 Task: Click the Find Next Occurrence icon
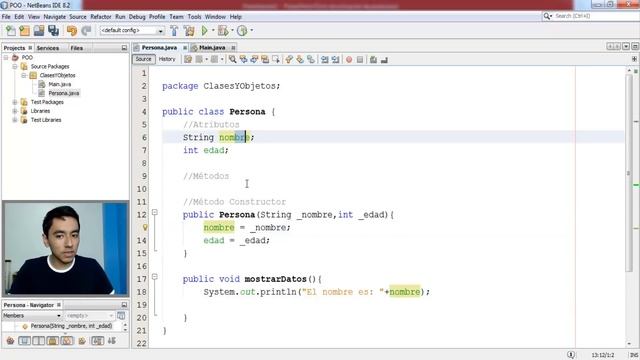point(254,60)
